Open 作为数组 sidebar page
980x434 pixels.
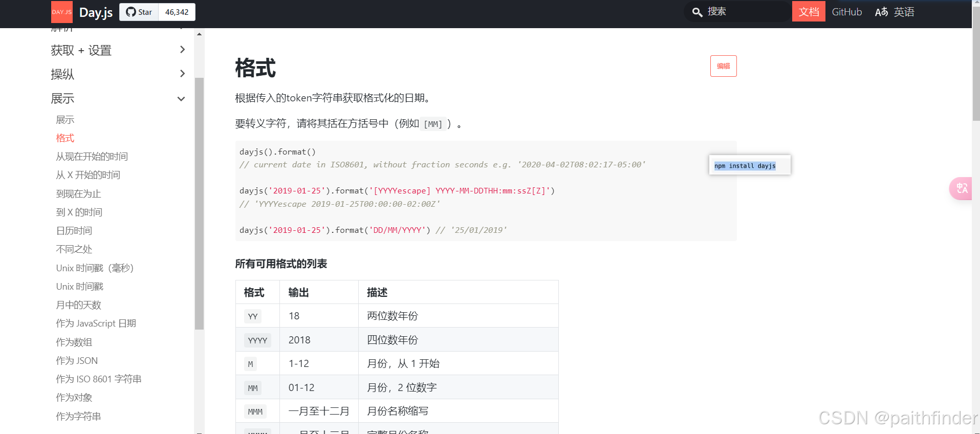[74, 342]
